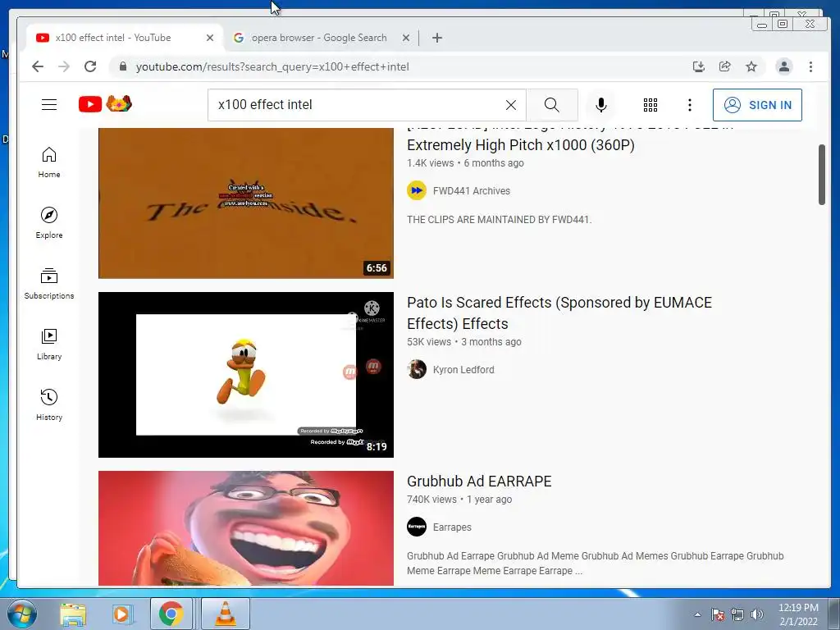
Task: Open Windows Media Player from taskbar
Action: pyautogui.click(x=122, y=614)
